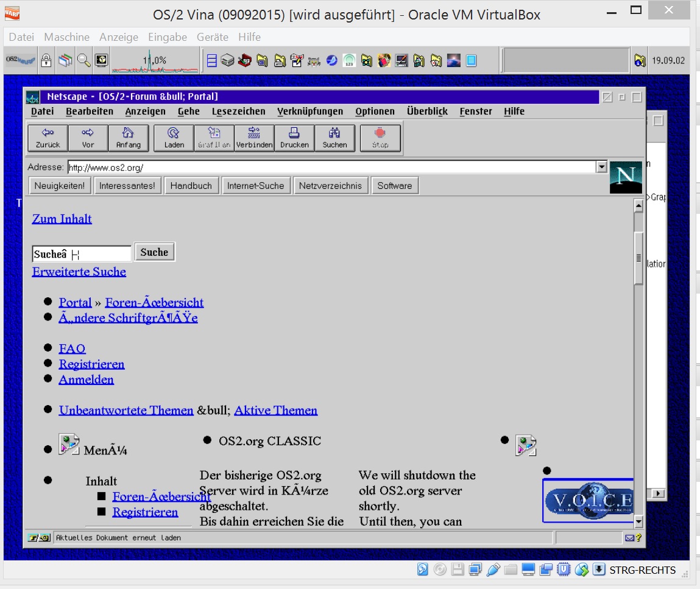
Task: Click VirtualBox mouse integration icon
Action: pos(582,570)
